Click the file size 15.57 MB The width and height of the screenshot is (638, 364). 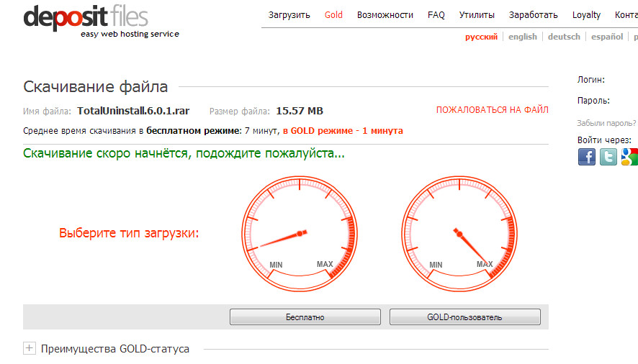300,111
